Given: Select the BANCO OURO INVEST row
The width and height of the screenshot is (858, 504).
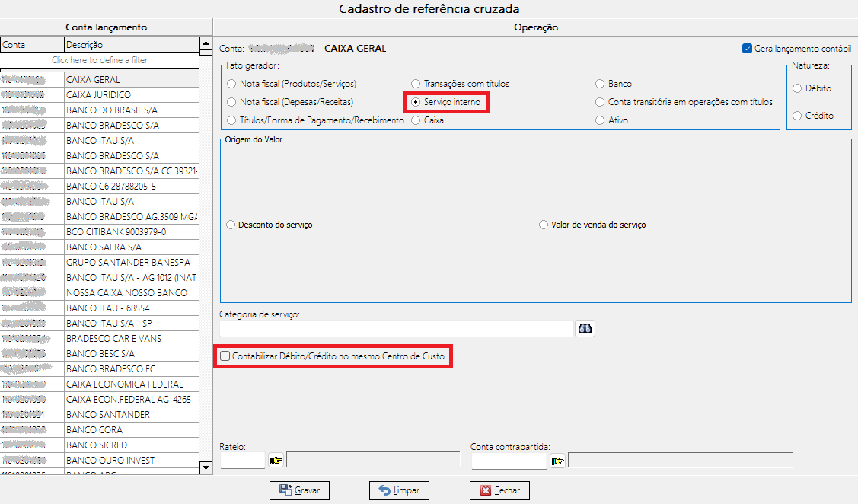Looking at the screenshot, I should point(100,461).
